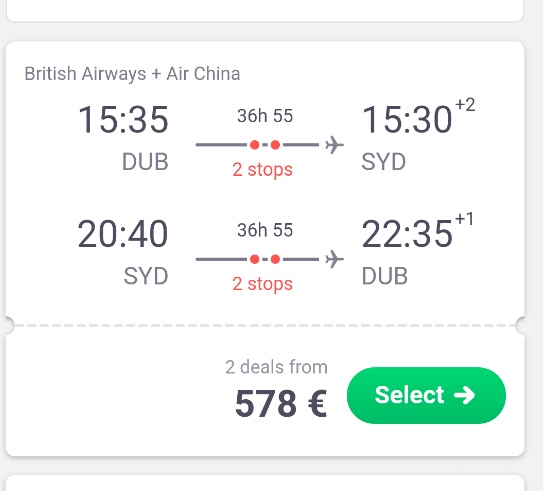Viewport: 543px width, 491px height.
Task: Click second red stop dot on outbound route
Action: [275, 145]
